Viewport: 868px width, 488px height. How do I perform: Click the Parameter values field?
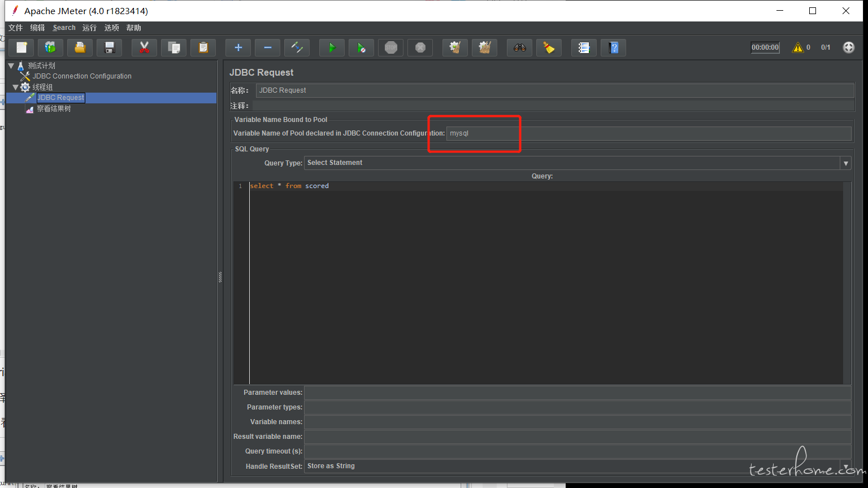578,393
